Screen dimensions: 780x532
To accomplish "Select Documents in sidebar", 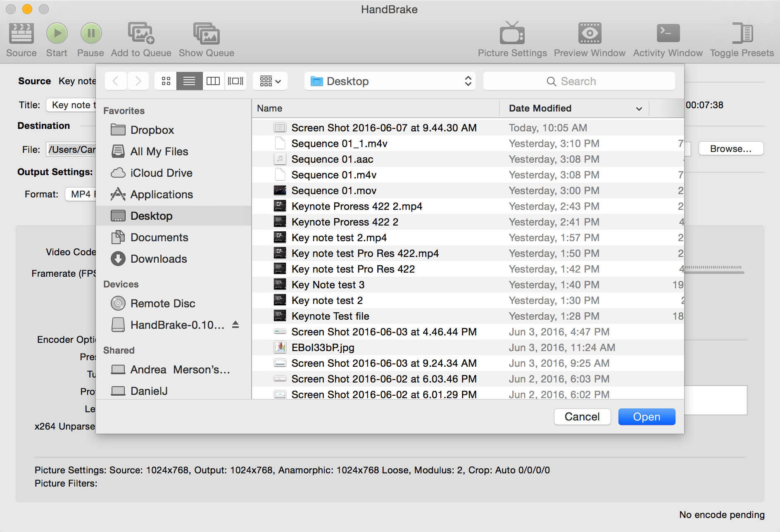I will [x=174, y=237].
